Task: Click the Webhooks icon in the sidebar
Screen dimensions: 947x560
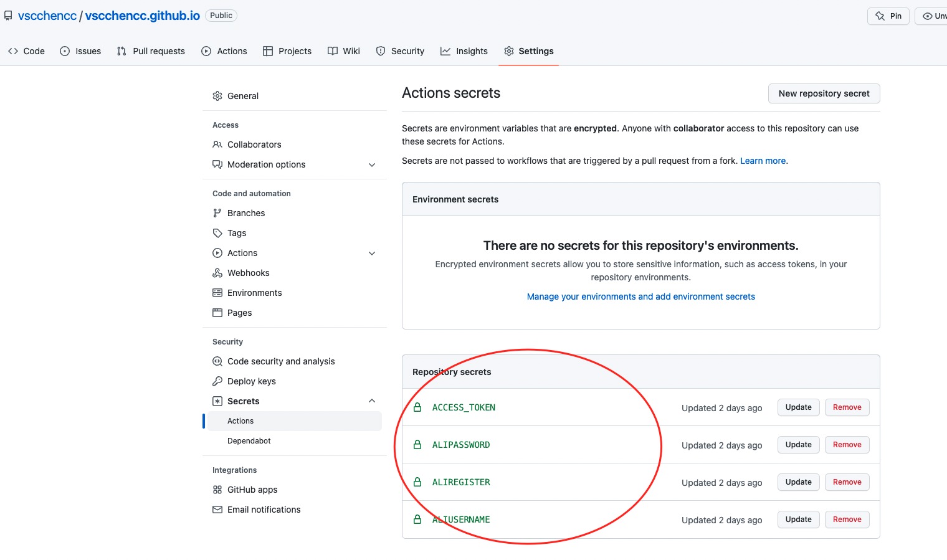Action: point(217,272)
